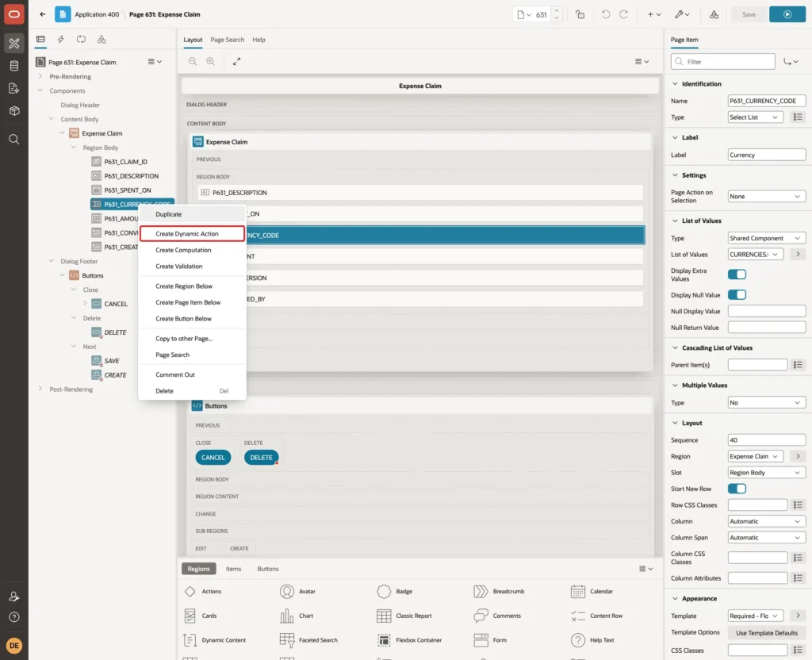Expand the layout to full screen
The image size is (812, 660).
[x=236, y=61]
